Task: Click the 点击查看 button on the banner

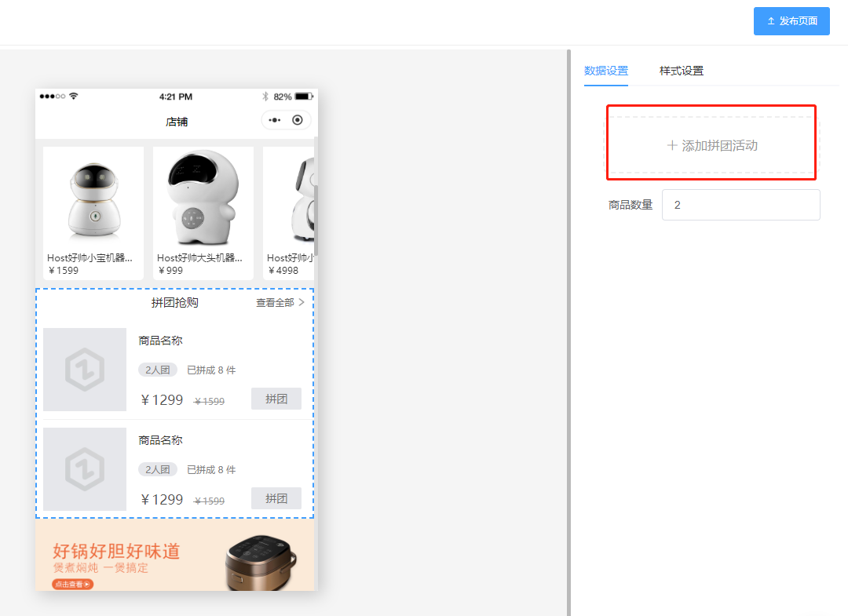Action: [x=72, y=584]
